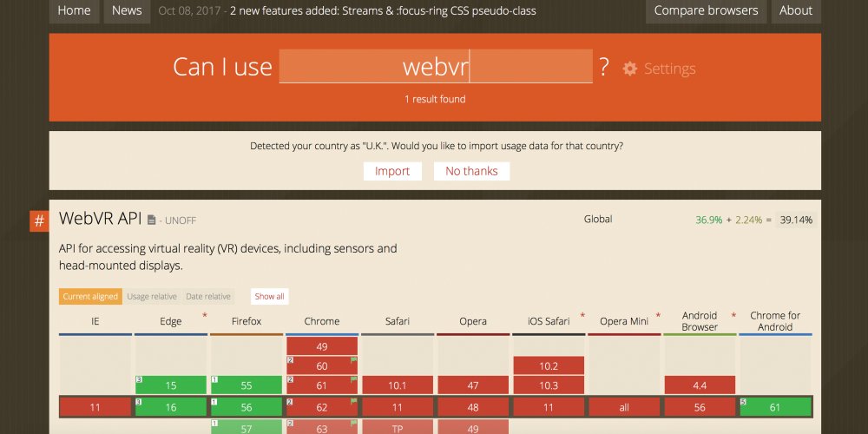Click the 2.24% partial support figure
The width and height of the screenshot is (868, 434).
(749, 220)
